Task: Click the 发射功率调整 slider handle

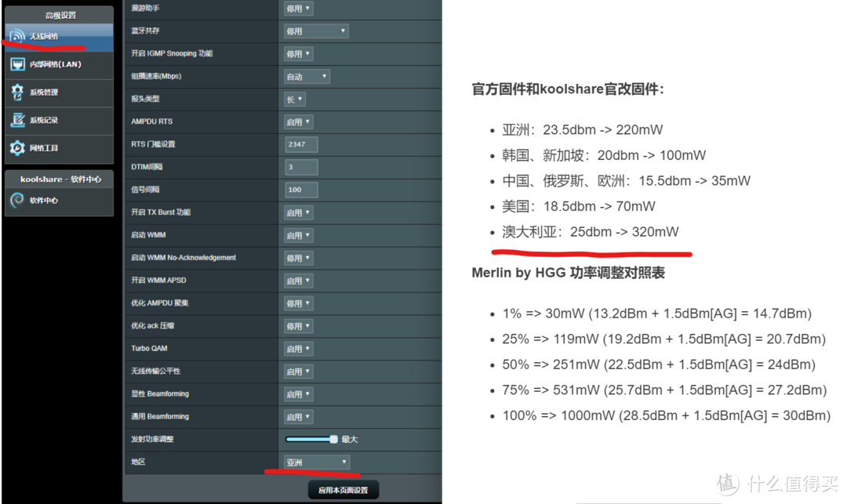Action: point(334,439)
